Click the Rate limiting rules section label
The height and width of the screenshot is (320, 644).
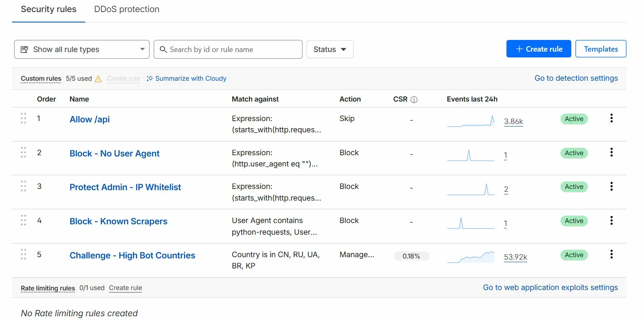pos(48,288)
